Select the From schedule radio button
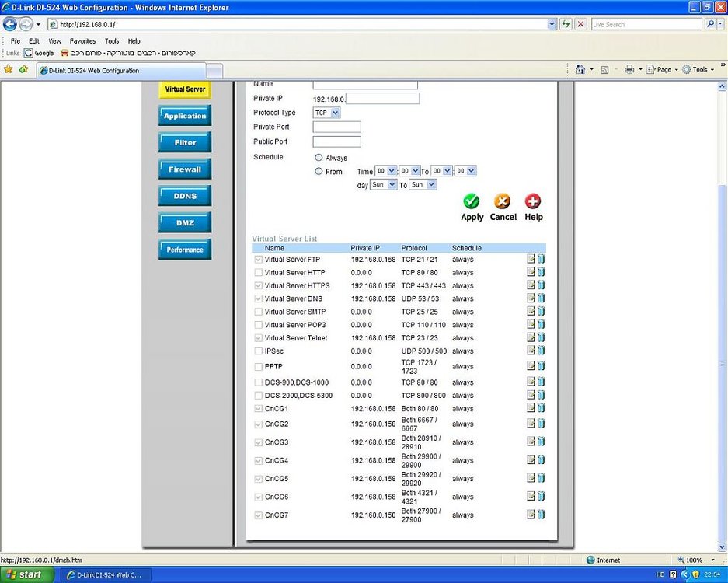 (x=319, y=172)
